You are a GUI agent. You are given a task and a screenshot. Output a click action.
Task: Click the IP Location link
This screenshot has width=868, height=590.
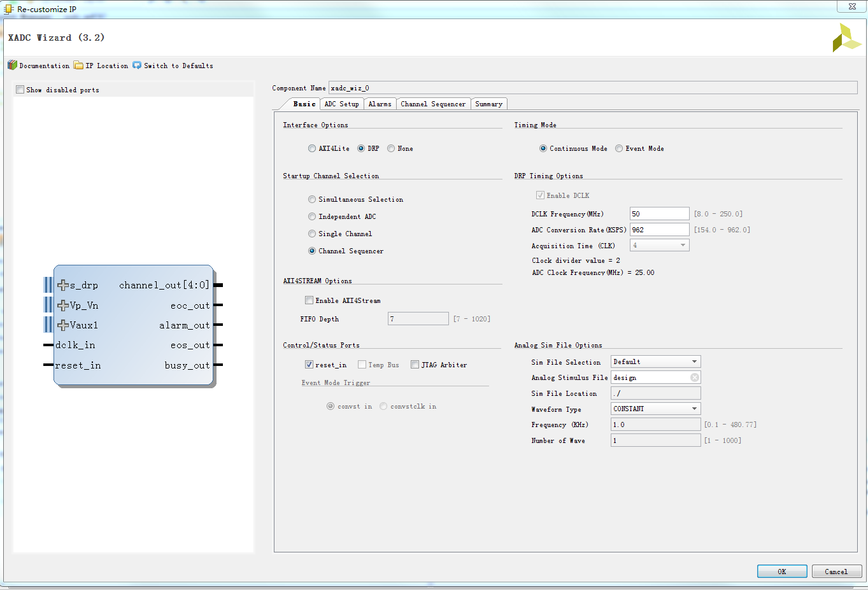coord(107,66)
